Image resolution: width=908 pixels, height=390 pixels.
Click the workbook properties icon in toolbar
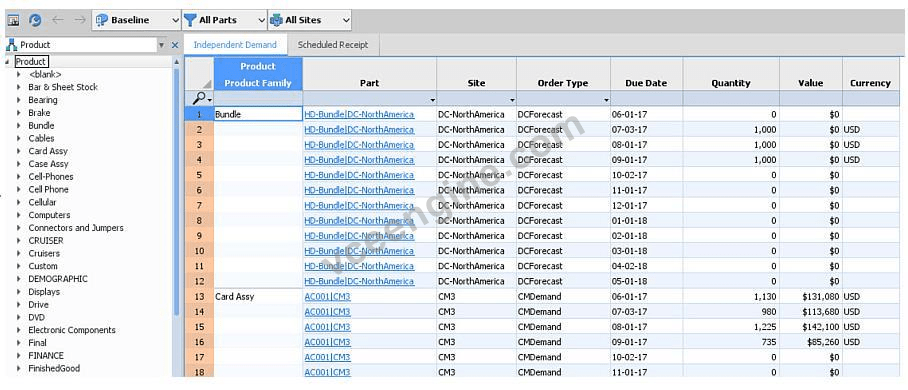point(13,20)
